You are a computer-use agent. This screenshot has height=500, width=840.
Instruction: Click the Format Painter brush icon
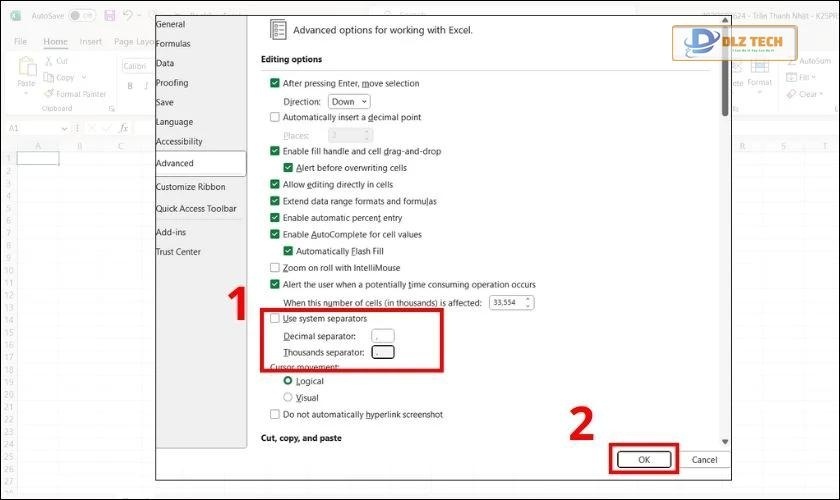pos(50,94)
